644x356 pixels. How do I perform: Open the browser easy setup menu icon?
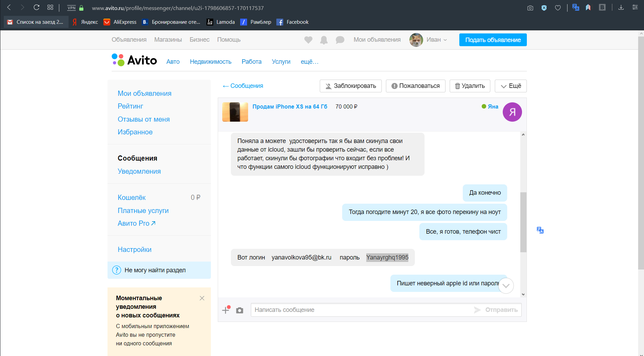[x=635, y=7]
